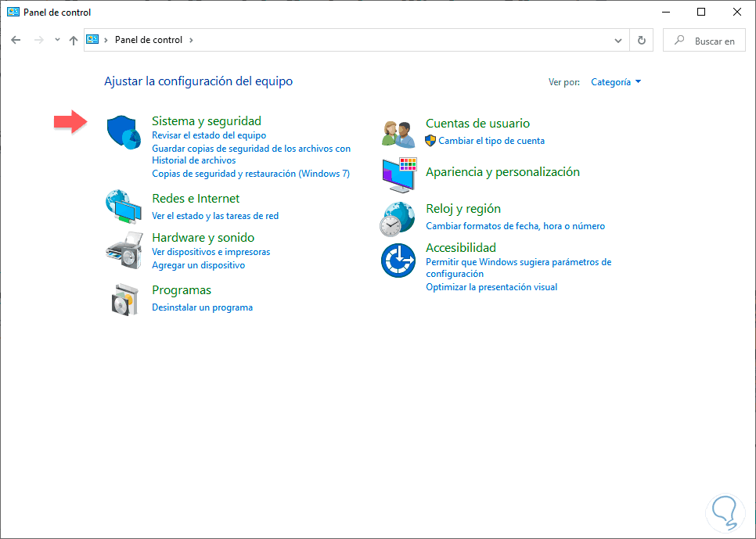Viewport: 756px width, 539px height.
Task: Click the Panel de control title bar icon
Action: click(13, 12)
